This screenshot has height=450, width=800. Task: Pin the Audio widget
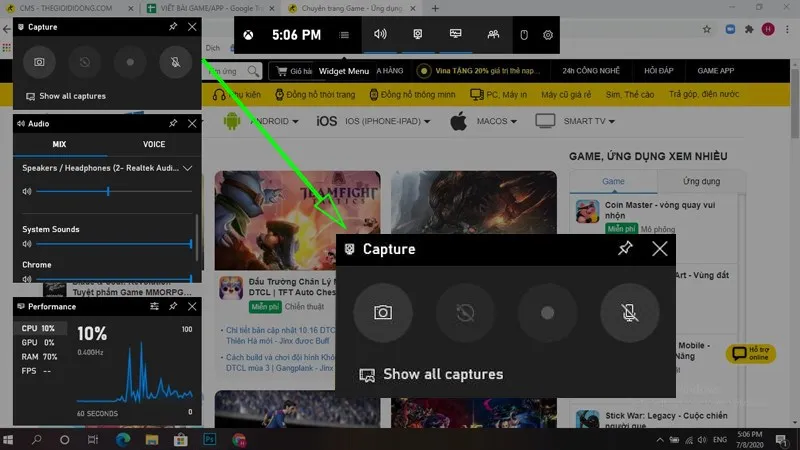click(x=173, y=123)
